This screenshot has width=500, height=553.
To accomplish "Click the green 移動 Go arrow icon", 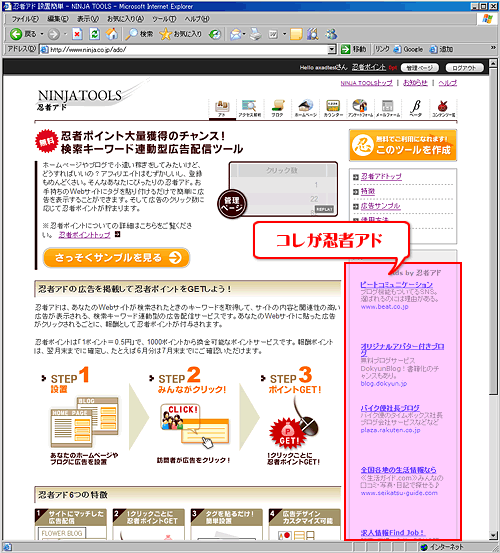I will pos(346,49).
